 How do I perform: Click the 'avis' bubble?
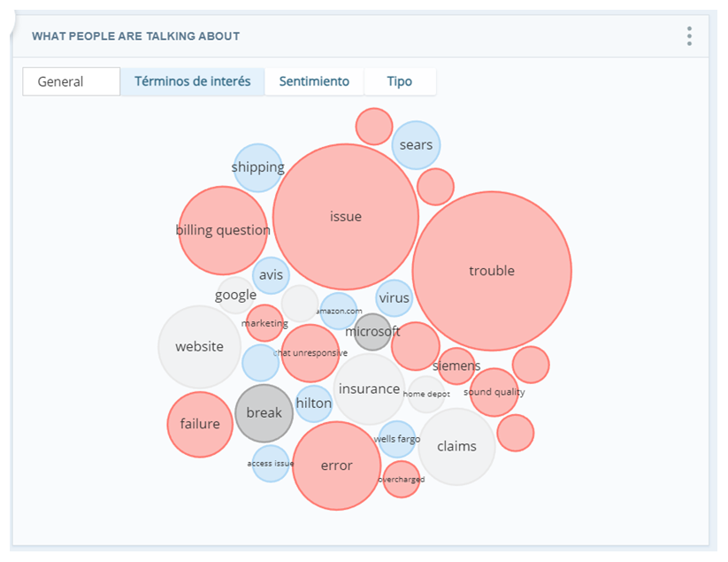click(272, 275)
